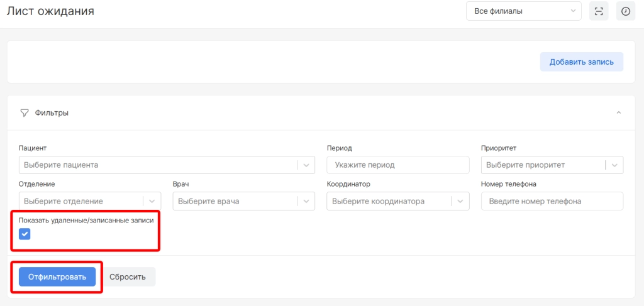
Task: Focus the Введите номер телефона field
Action: pos(552,202)
